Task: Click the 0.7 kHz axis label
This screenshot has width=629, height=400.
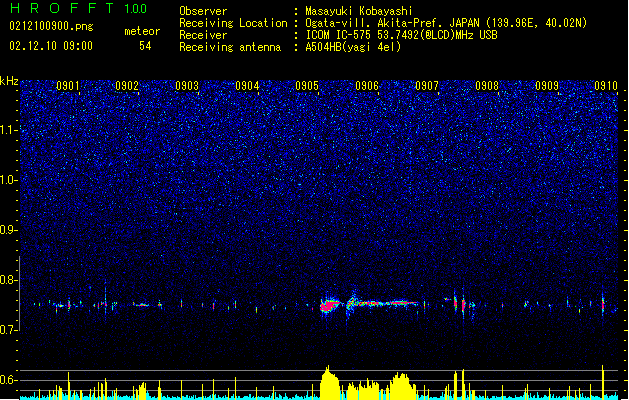Action: coord(8,330)
